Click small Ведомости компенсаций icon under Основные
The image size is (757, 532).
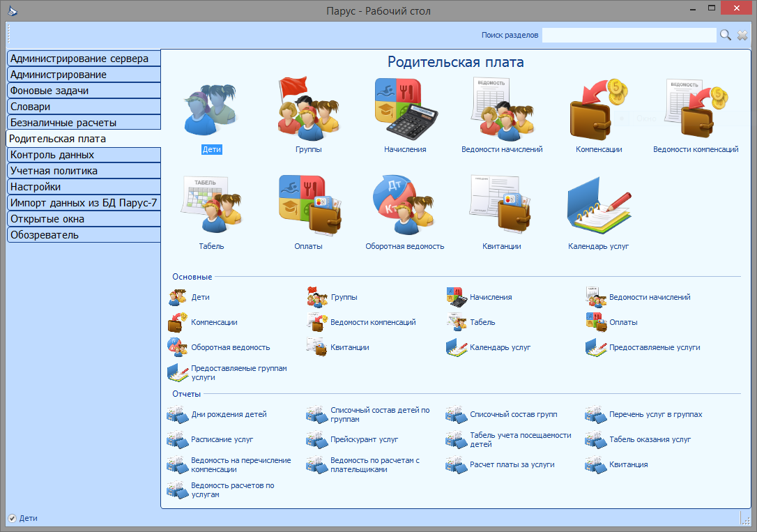click(x=316, y=323)
